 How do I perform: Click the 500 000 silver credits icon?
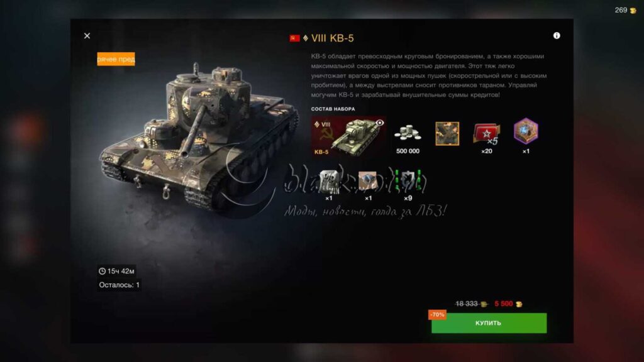point(408,133)
